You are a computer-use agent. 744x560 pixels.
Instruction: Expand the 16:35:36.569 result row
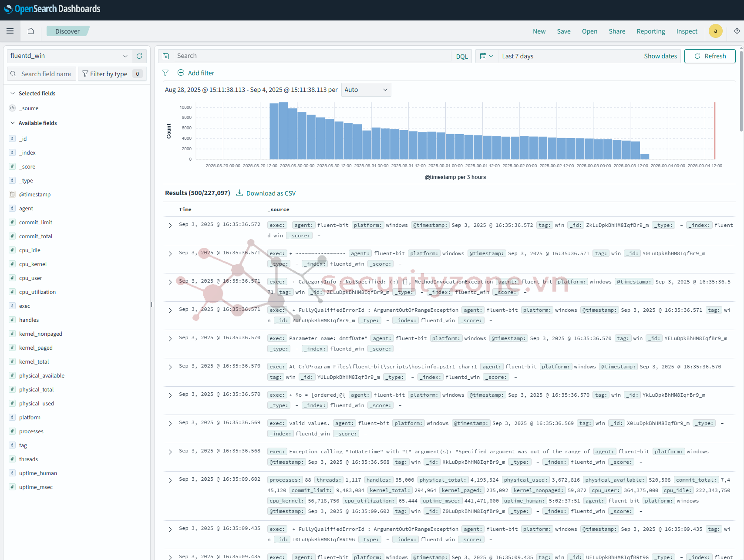pos(170,423)
